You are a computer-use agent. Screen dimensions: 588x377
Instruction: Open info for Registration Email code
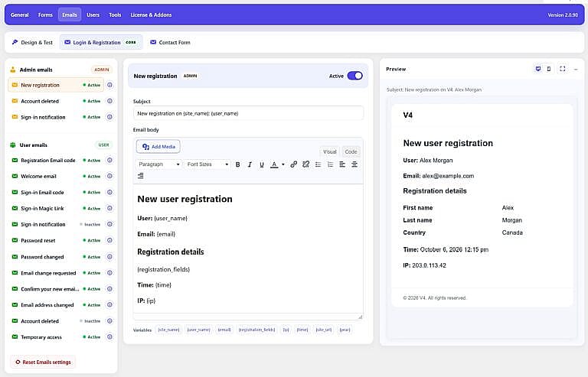click(x=109, y=161)
